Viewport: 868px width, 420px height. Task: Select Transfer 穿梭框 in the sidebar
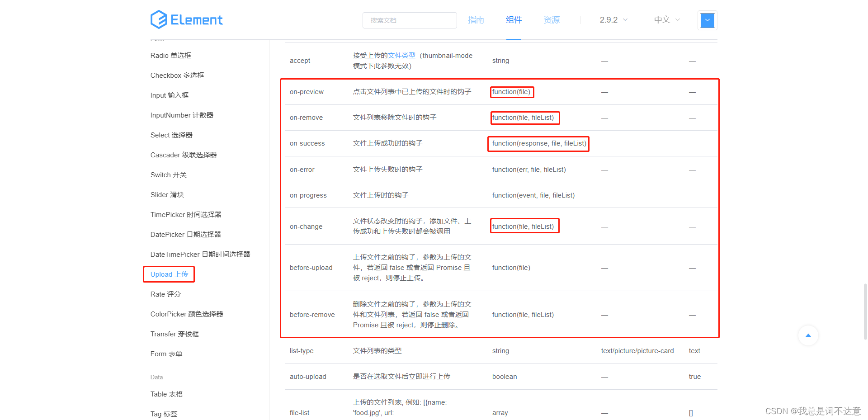(x=175, y=334)
